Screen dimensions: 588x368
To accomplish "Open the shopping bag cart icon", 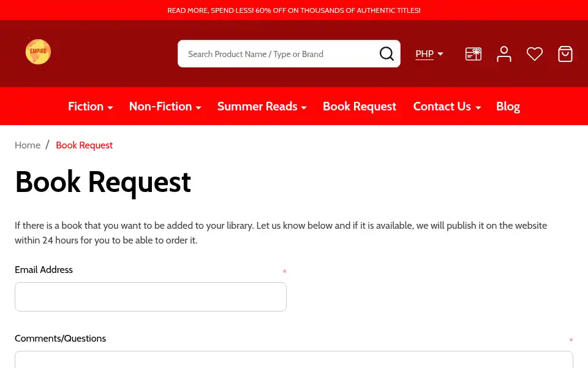I will click(x=565, y=54).
